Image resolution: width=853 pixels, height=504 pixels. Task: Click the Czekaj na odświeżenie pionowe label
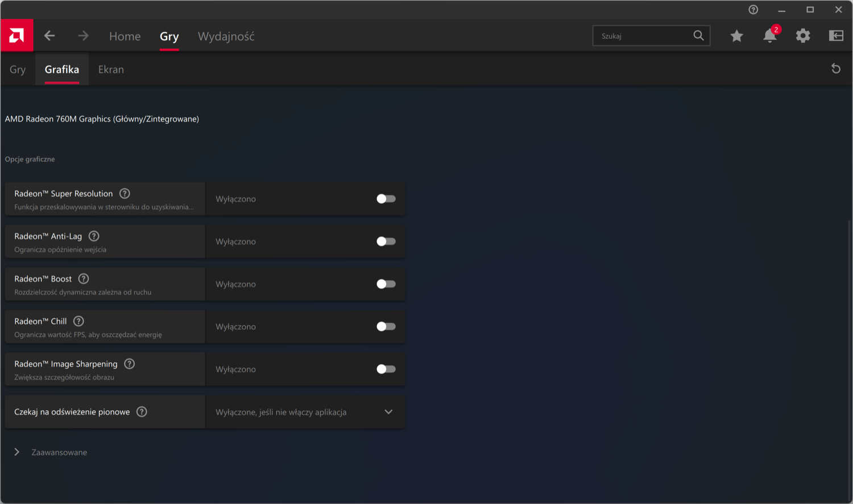(x=72, y=412)
